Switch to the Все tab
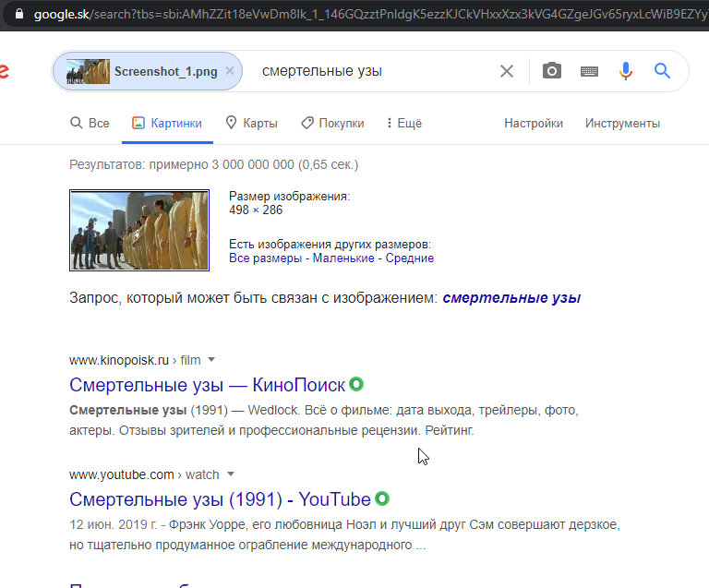Screen dimensions: 709x588 coord(90,123)
